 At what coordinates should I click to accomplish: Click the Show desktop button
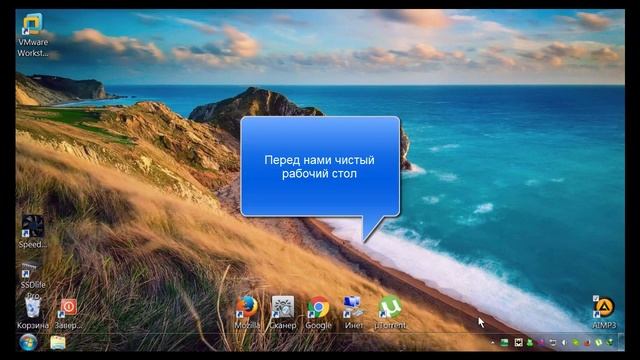(621, 342)
